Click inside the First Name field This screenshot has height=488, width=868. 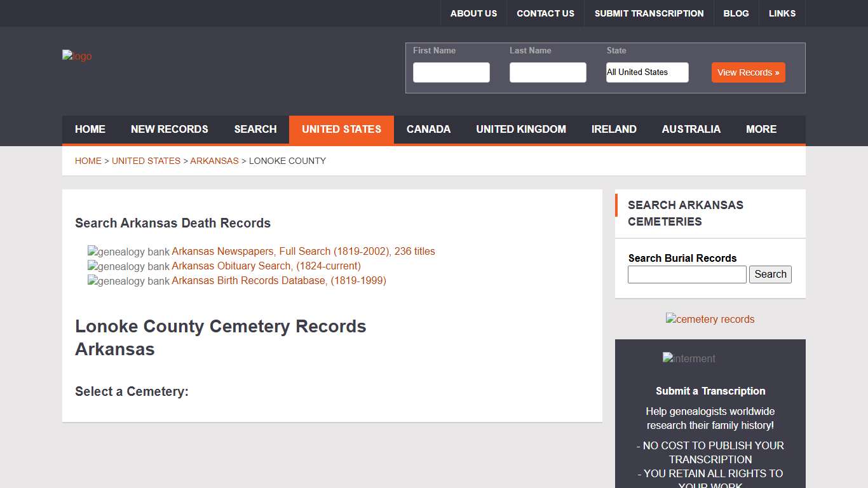451,72
